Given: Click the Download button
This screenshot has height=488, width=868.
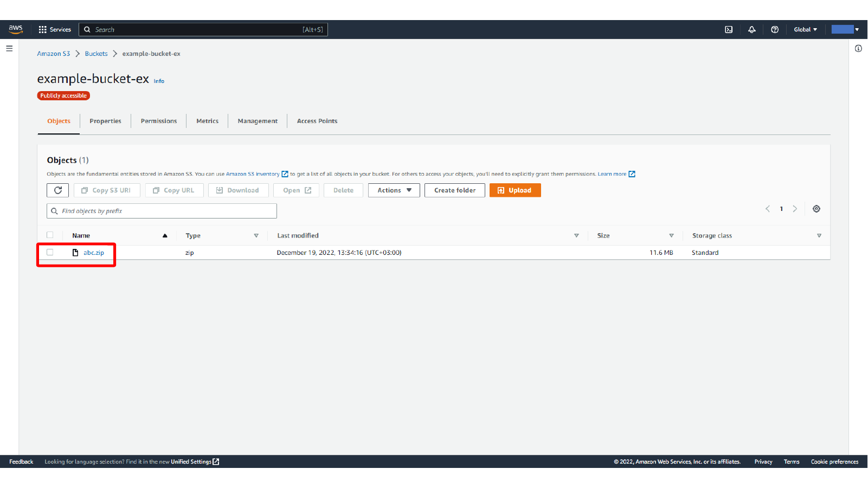Looking at the screenshot, I should tap(238, 190).
